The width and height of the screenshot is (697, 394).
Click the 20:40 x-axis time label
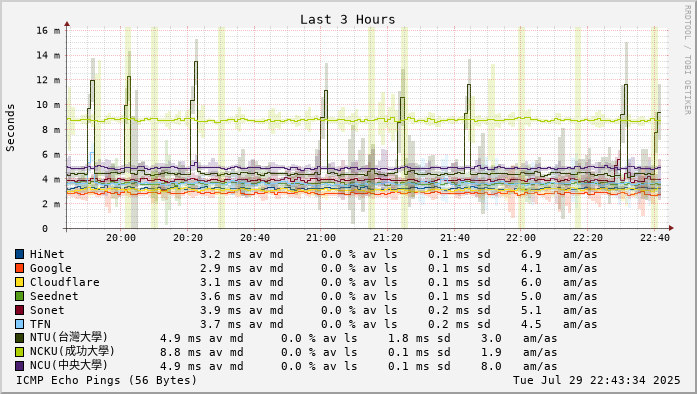(255, 238)
